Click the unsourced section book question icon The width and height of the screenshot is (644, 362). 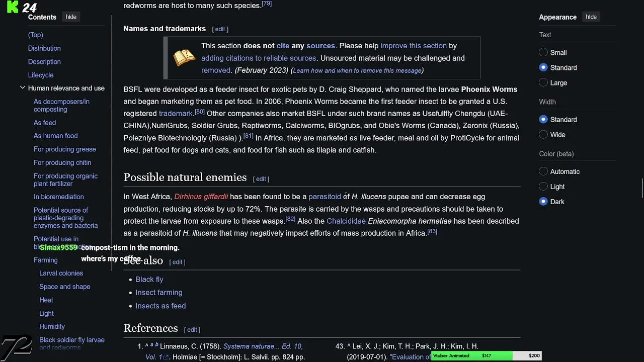pos(184,58)
